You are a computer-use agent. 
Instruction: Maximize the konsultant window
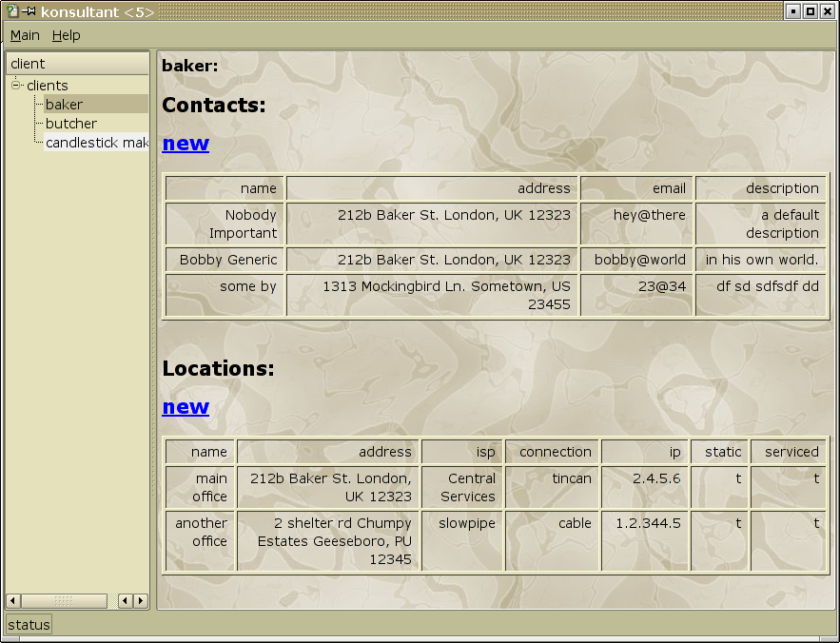[x=811, y=10]
